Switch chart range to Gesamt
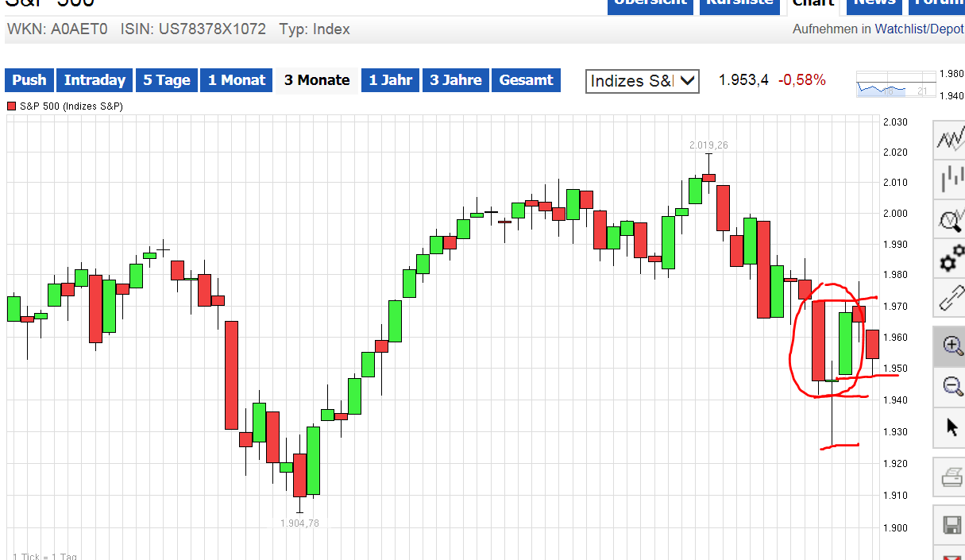Image resolution: width=965 pixels, height=560 pixels. (x=527, y=80)
